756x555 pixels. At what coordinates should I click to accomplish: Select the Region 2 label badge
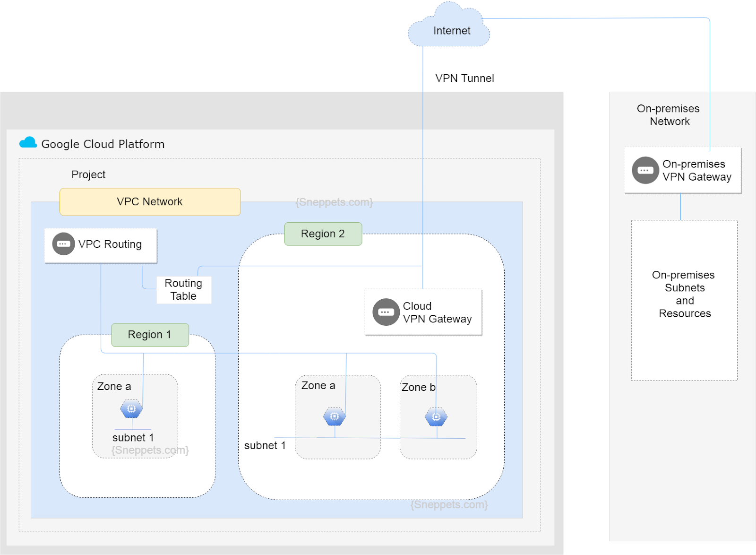point(323,234)
